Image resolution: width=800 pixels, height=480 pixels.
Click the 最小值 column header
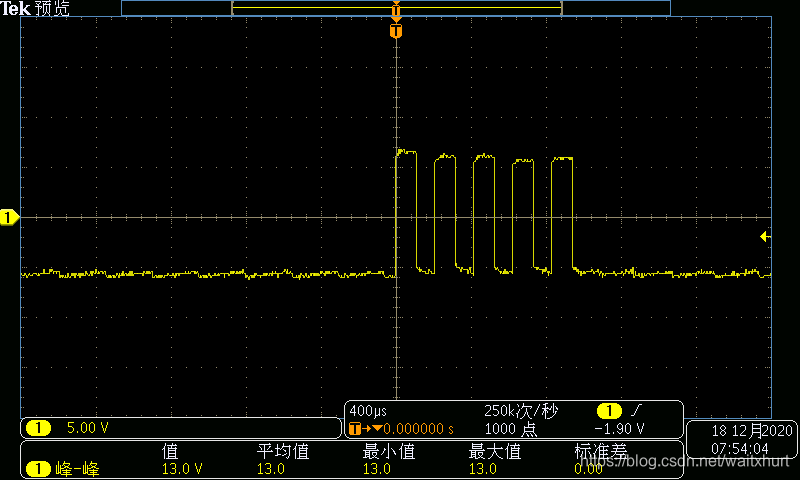(x=388, y=451)
